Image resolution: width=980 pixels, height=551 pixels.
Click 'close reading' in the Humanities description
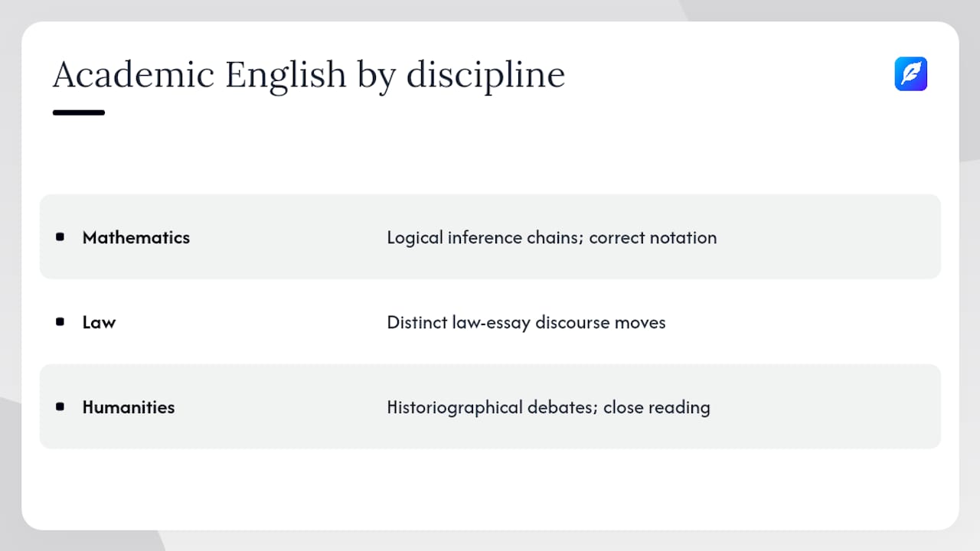pyautogui.click(x=657, y=407)
